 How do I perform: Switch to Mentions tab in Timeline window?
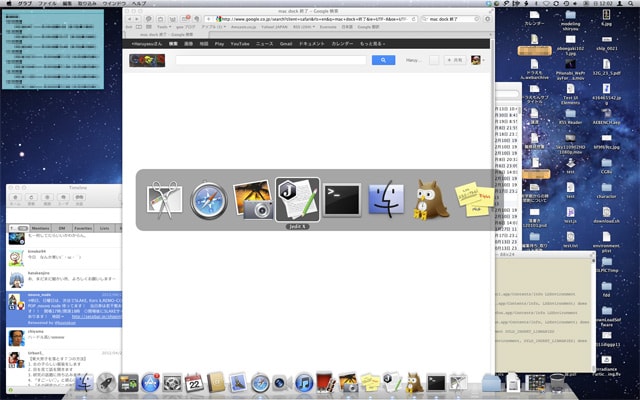tap(41, 228)
